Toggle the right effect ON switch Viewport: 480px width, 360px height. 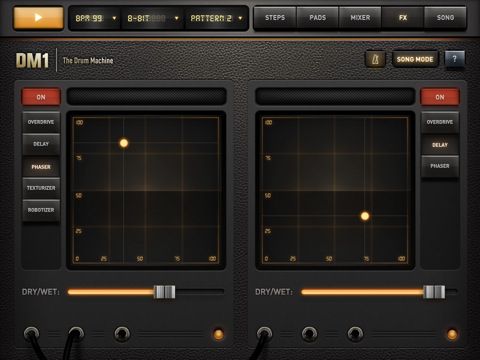pyautogui.click(x=440, y=97)
